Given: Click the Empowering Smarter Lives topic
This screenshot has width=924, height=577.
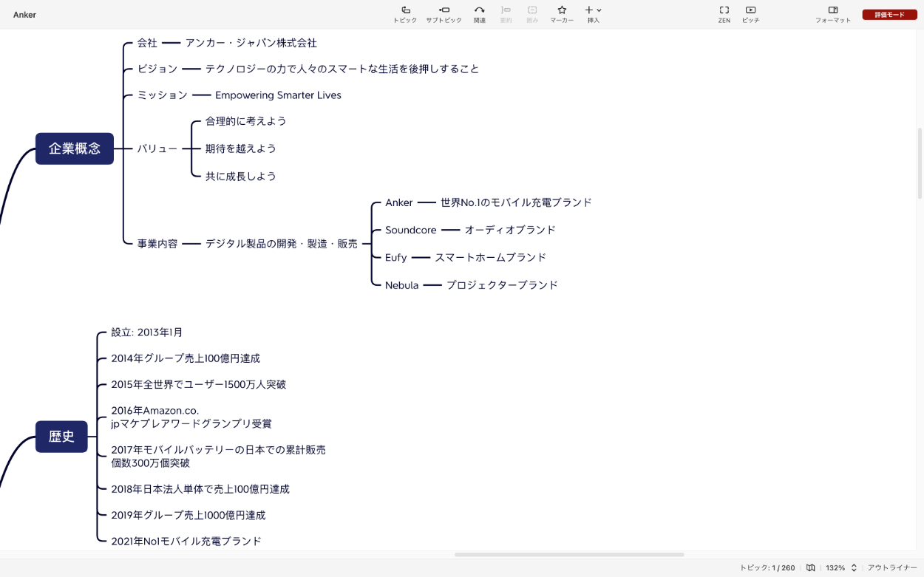Looking at the screenshot, I should pyautogui.click(x=278, y=95).
